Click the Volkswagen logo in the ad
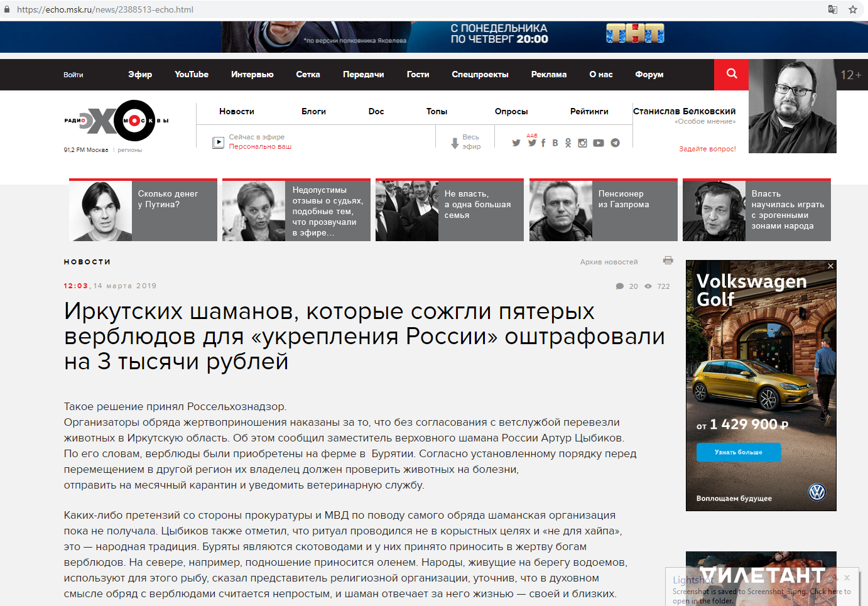Image resolution: width=868 pixels, height=606 pixels. pyautogui.click(x=817, y=492)
